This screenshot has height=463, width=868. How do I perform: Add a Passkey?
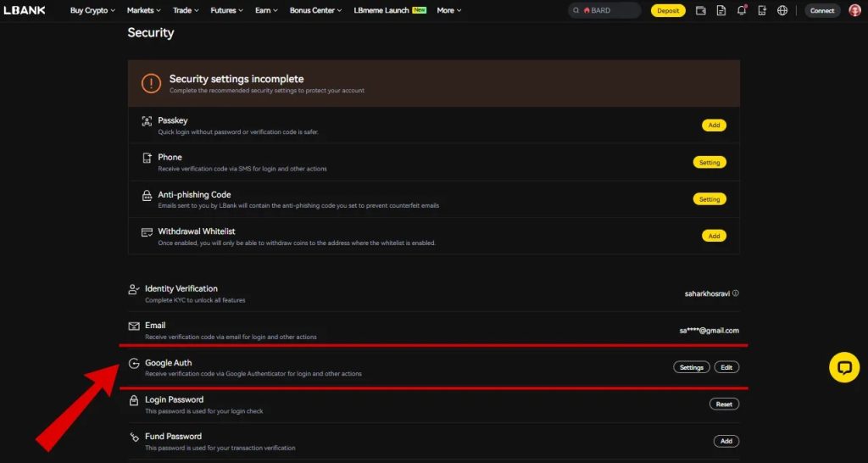click(x=714, y=126)
